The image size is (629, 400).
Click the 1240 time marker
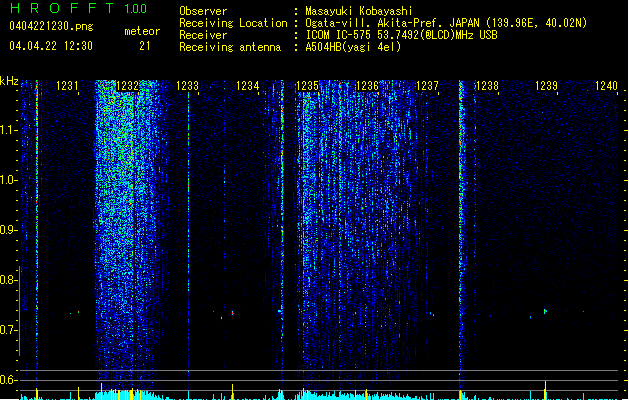(x=607, y=86)
